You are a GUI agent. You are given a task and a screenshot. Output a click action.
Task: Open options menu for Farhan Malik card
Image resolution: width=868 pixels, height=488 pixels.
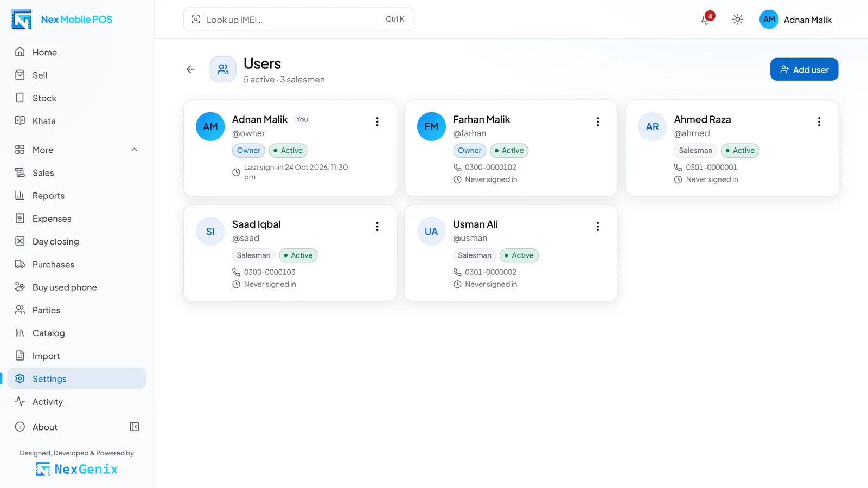click(598, 122)
